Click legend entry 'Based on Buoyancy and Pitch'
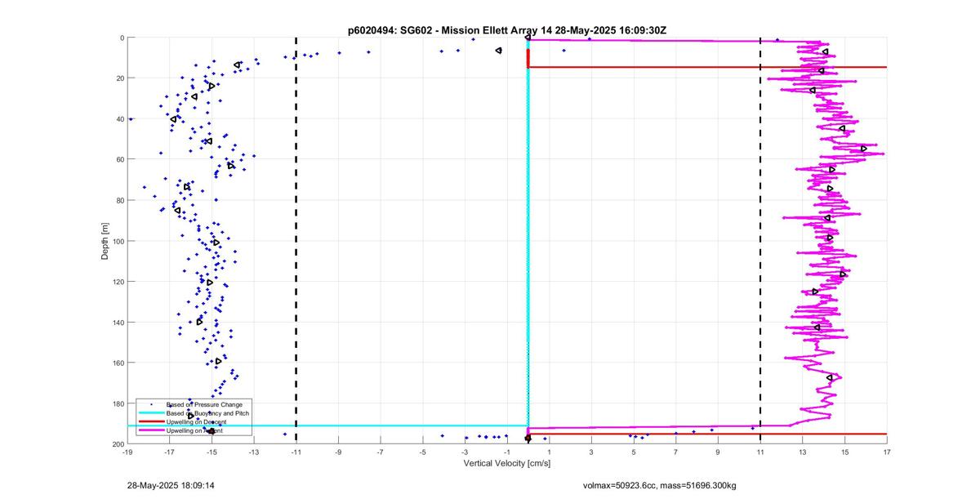980x499 pixels. (x=207, y=414)
